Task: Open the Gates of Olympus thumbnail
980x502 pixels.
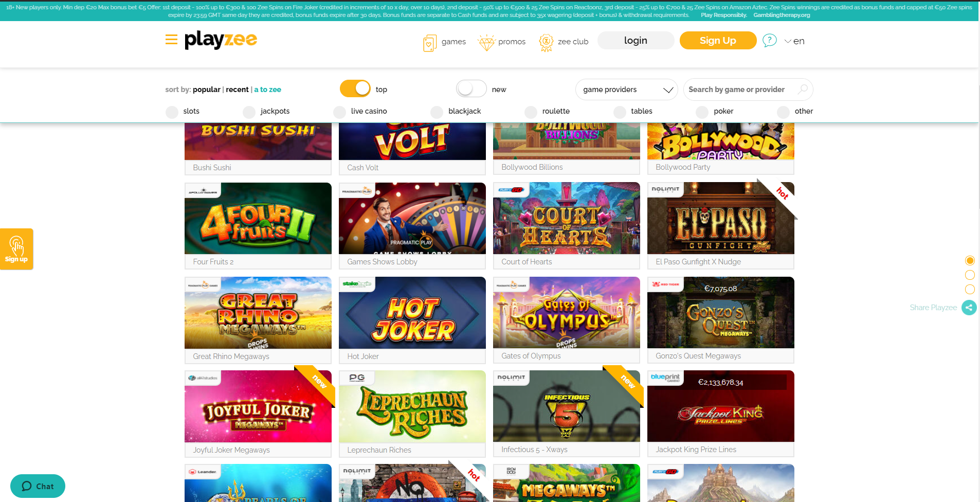Action: tap(567, 312)
